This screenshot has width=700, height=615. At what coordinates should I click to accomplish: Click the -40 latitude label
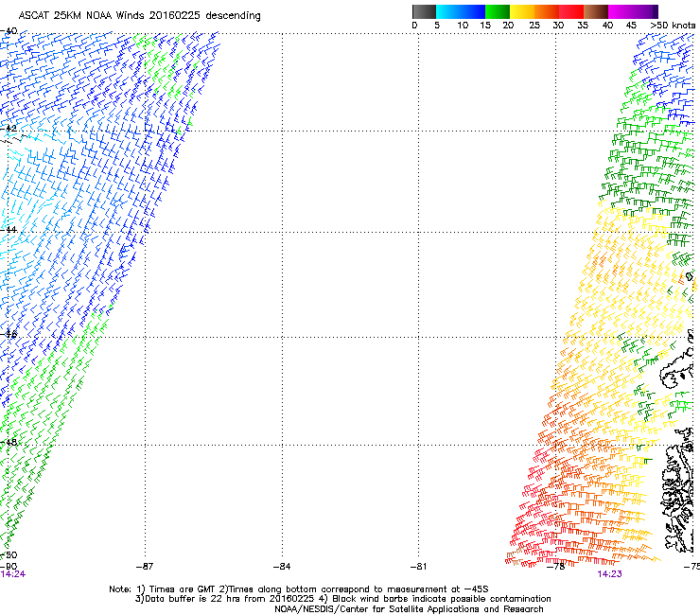click(x=9, y=31)
